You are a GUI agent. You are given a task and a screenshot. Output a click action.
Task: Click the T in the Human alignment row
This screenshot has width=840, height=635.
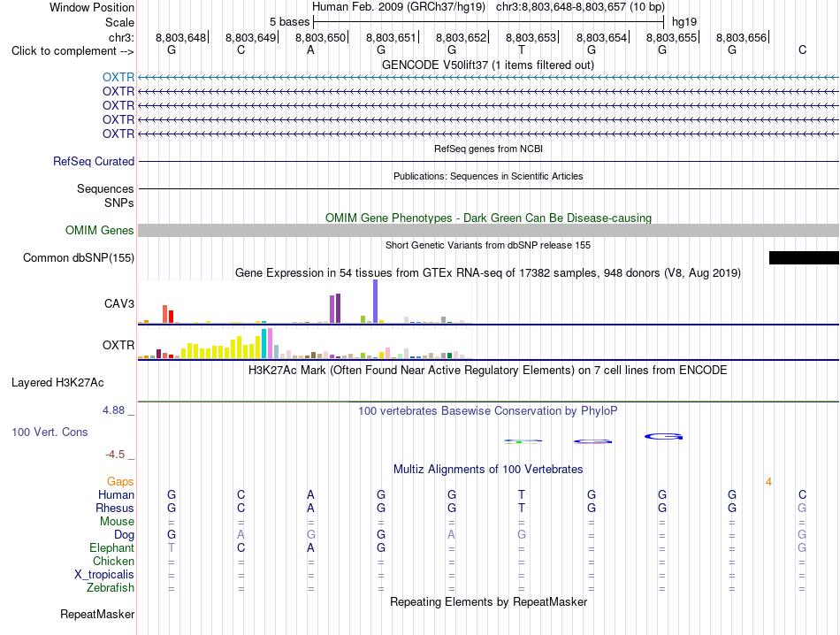pos(522,494)
